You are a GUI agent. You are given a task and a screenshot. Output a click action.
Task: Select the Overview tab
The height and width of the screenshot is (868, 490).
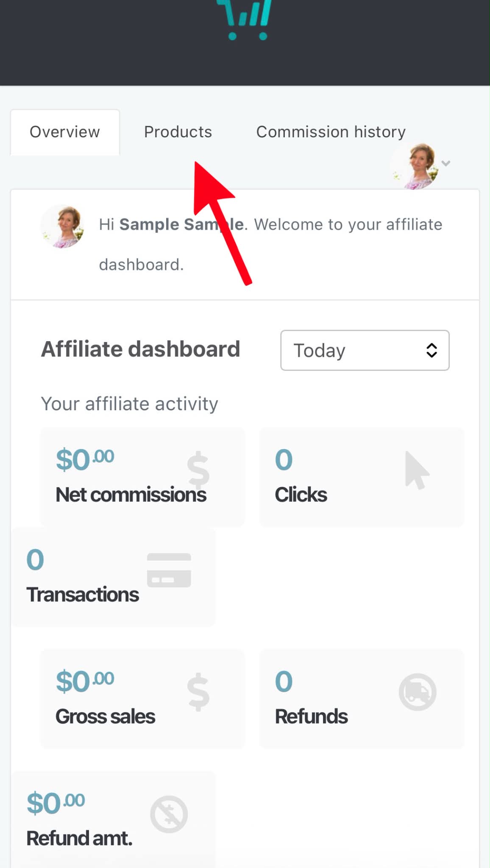(x=65, y=132)
